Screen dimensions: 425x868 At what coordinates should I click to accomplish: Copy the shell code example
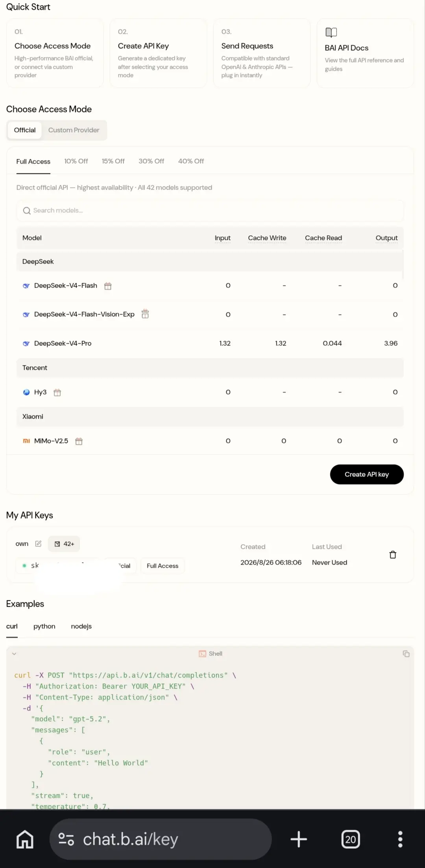pos(406,654)
